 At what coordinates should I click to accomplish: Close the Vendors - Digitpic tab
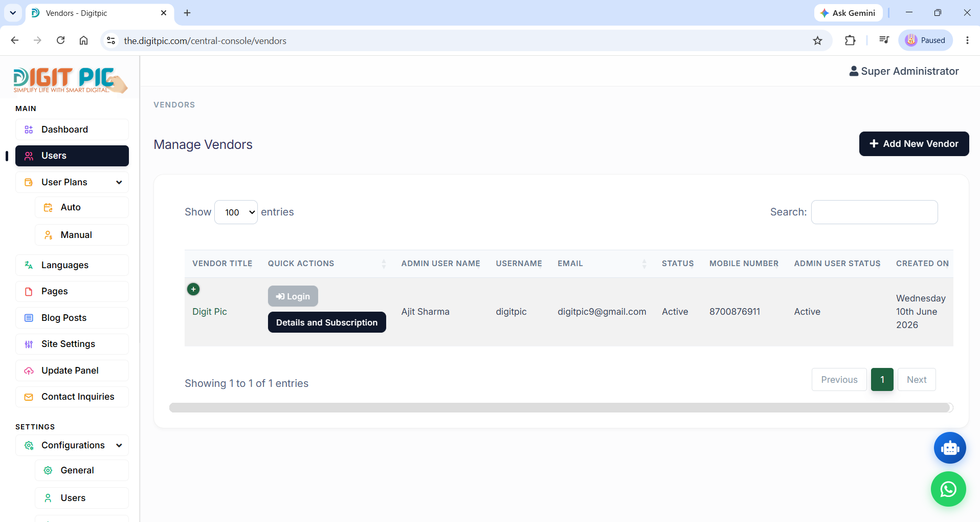tap(164, 13)
